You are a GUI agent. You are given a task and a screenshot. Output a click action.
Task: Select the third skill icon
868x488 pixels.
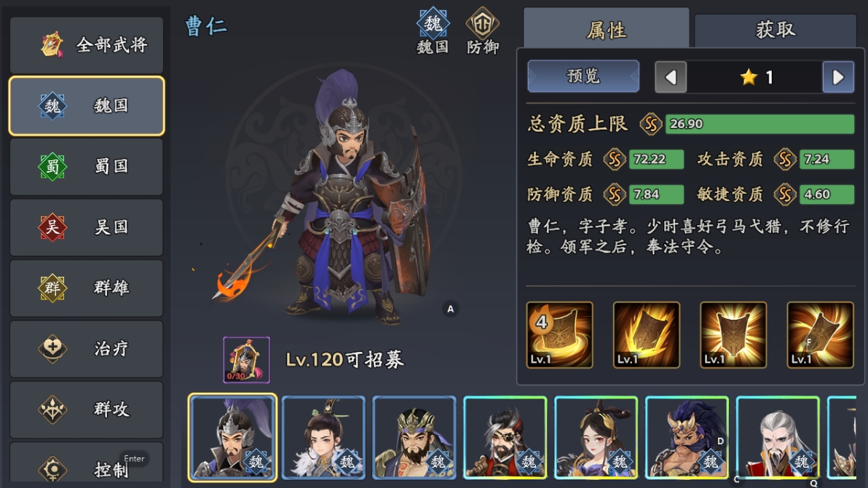pos(733,335)
